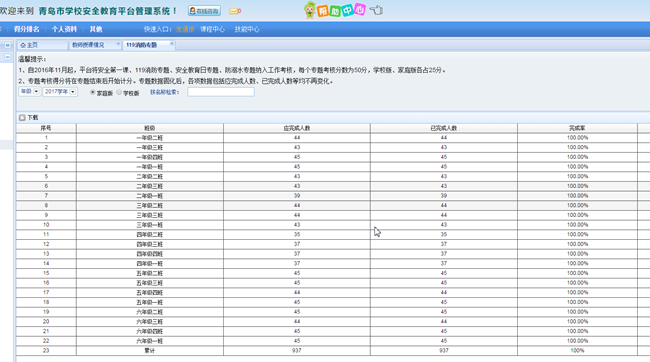Select the 三年级二班 class cell
Viewport: 650px width, 362px height.
coord(150,206)
